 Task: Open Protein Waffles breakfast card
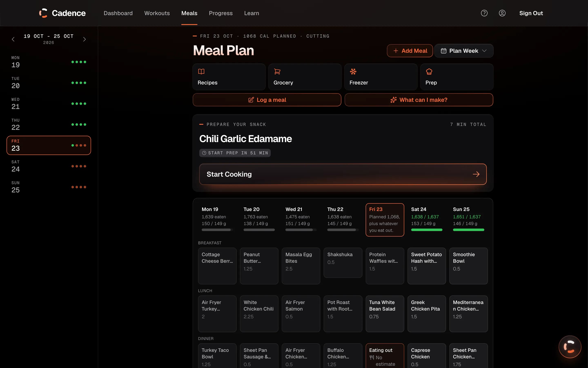tap(385, 266)
